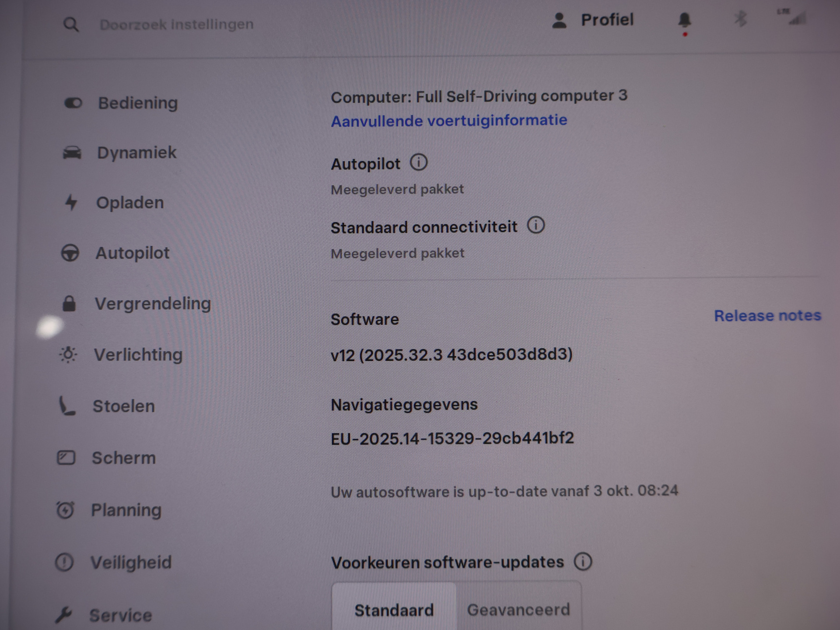
Task: Show info for Autopilot package
Action: pos(419,163)
